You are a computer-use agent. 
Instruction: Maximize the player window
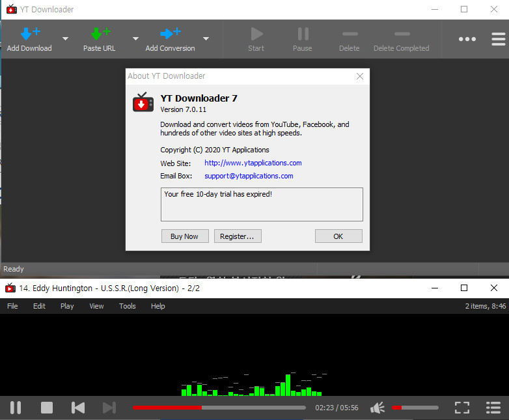point(464,288)
